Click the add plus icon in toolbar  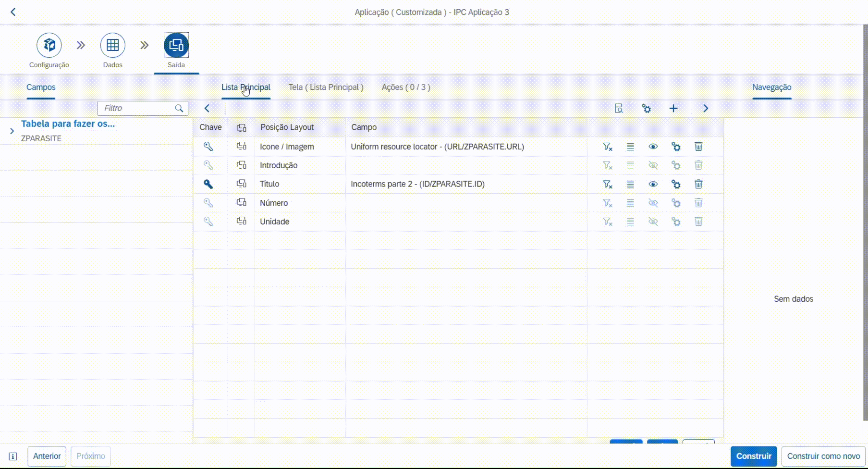[673, 109]
